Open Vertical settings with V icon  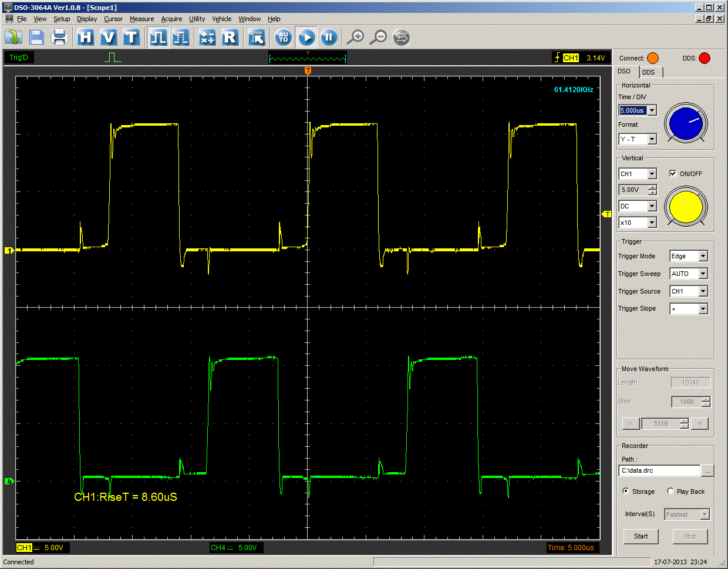[x=108, y=38]
